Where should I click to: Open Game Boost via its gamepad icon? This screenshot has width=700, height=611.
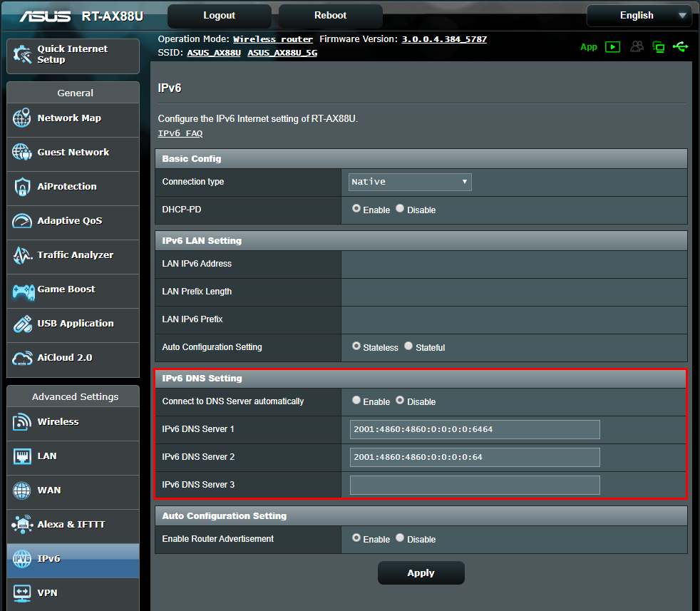click(x=24, y=292)
